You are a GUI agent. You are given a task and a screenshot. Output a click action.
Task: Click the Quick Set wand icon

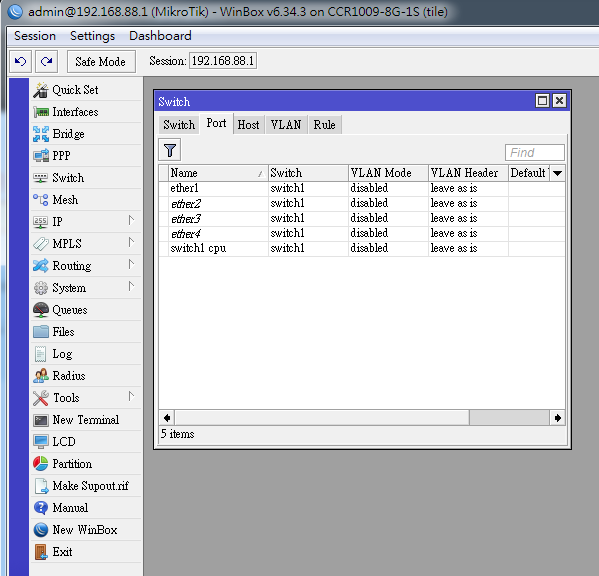(x=40, y=90)
